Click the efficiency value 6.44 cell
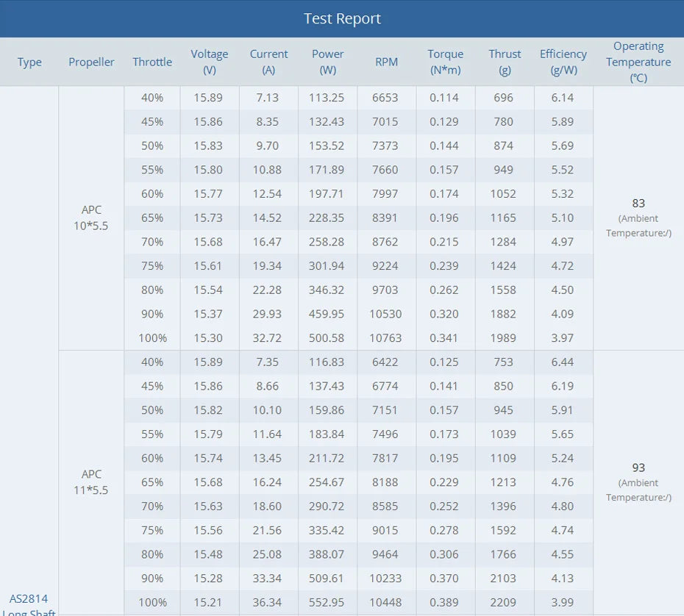The height and width of the screenshot is (616, 684). [563, 362]
